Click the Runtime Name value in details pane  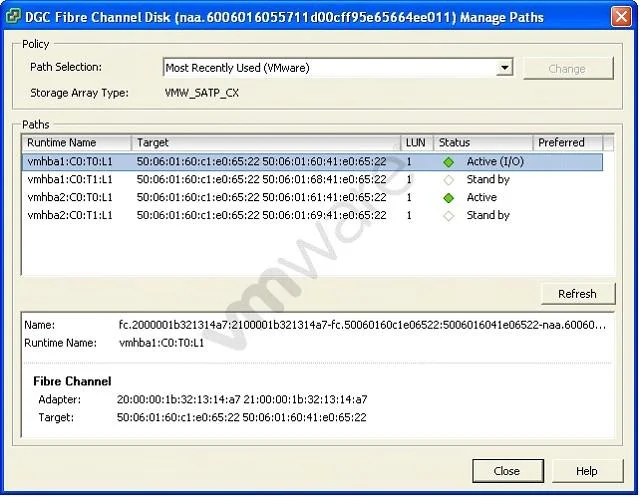click(x=162, y=343)
